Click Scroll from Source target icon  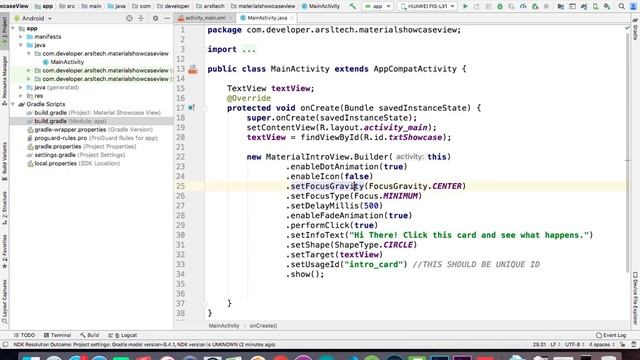click(129, 18)
